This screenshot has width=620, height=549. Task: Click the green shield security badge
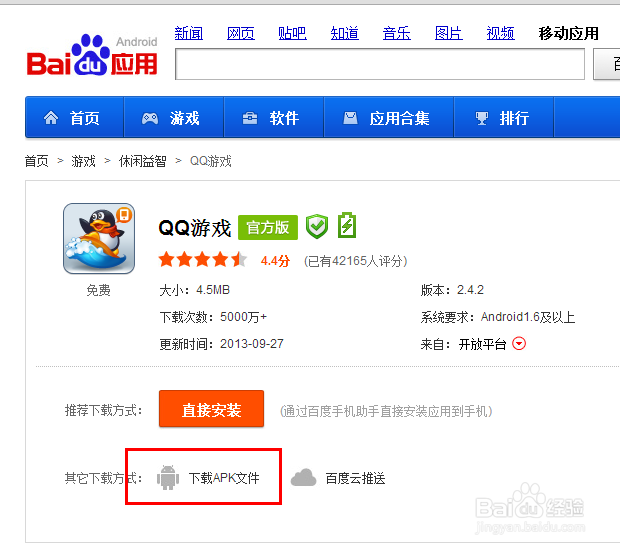317,227
